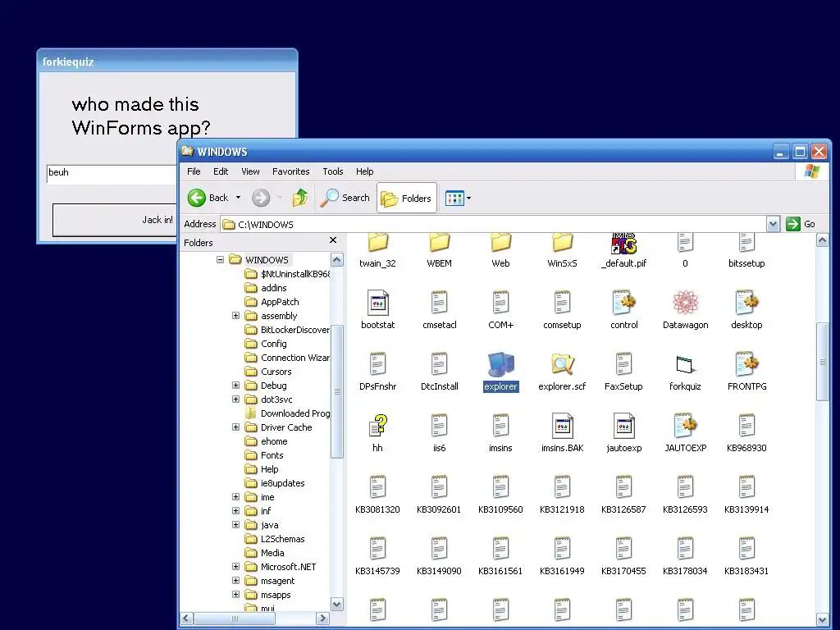Select the FaxSetup file icon
This screenshot has height=630, width=840.
(623, 364)
